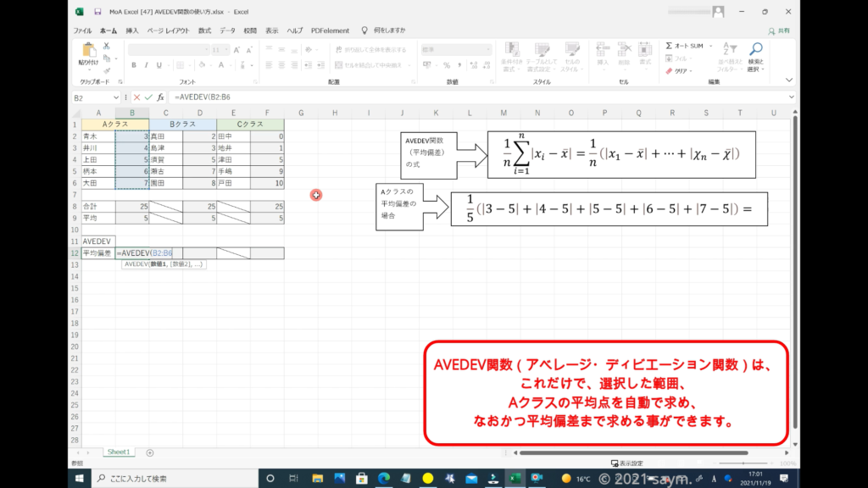The image size is (868, 488).
Task: Toggle Italic formatting button
Action: (146, 64)
